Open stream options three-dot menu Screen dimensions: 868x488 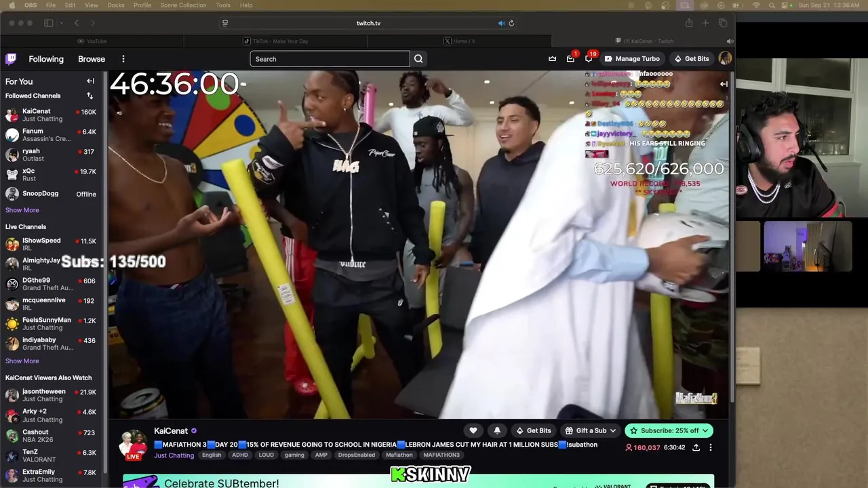(711, 447)
